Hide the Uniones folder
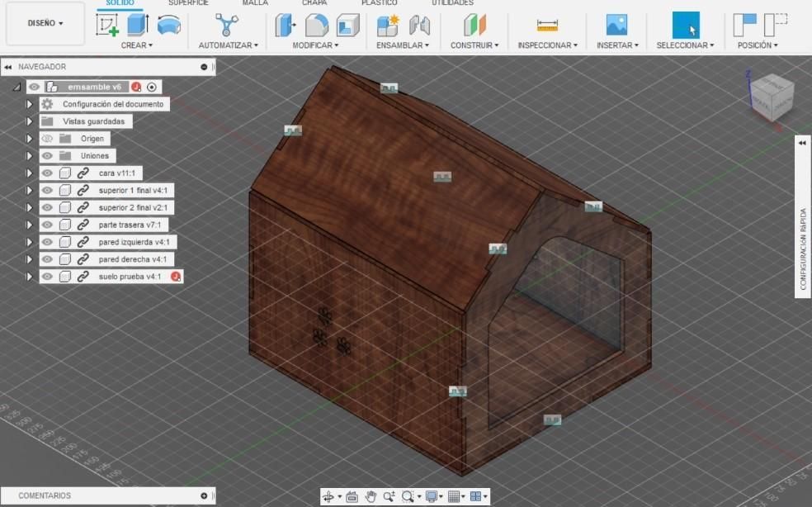 pos(47,156)
